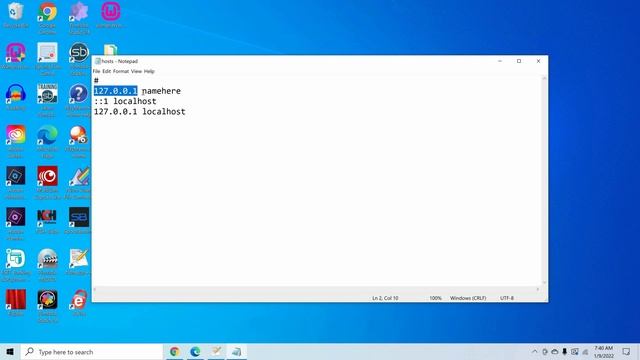Click the Notepad vertical scrollbar track

click(544, 180)
